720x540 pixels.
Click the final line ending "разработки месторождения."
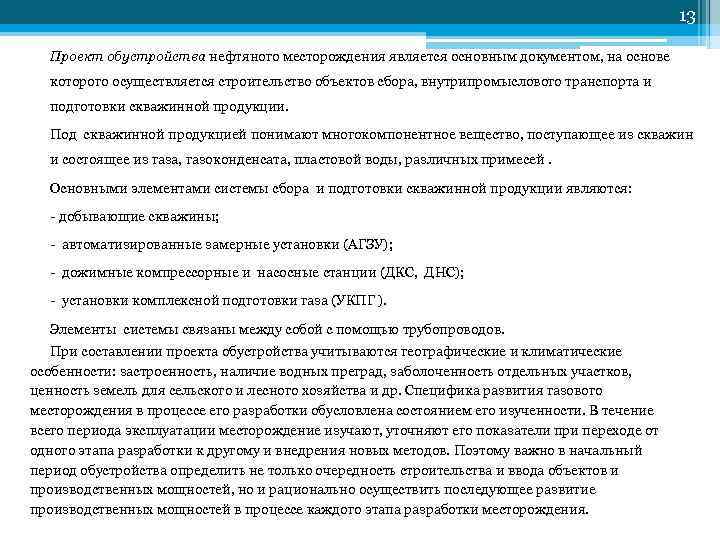click(309, 510)
